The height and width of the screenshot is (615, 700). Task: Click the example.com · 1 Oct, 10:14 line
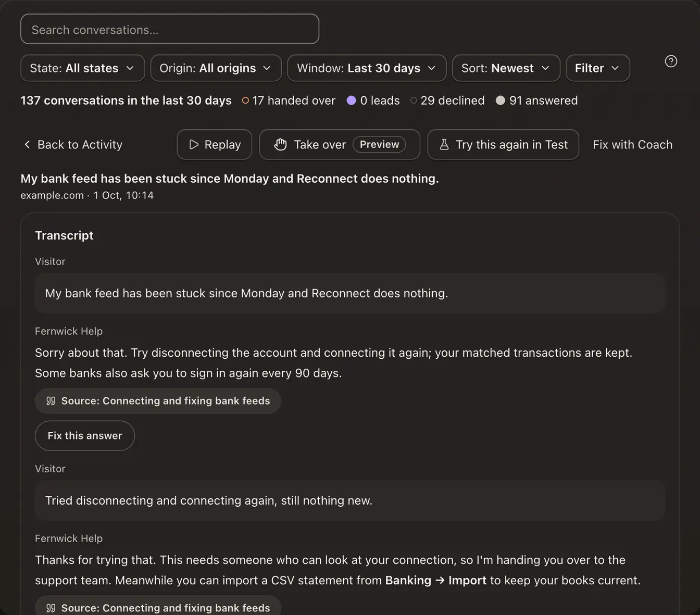click(x=87, y=195)
